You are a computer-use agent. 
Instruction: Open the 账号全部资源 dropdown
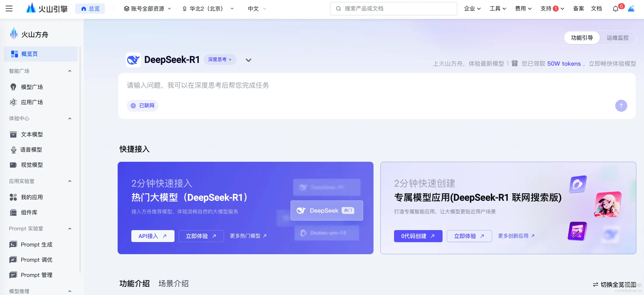[x=148, y=9]
